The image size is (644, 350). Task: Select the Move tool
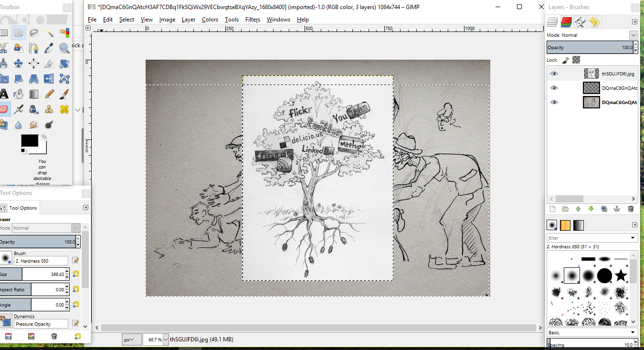coord(18,64)
